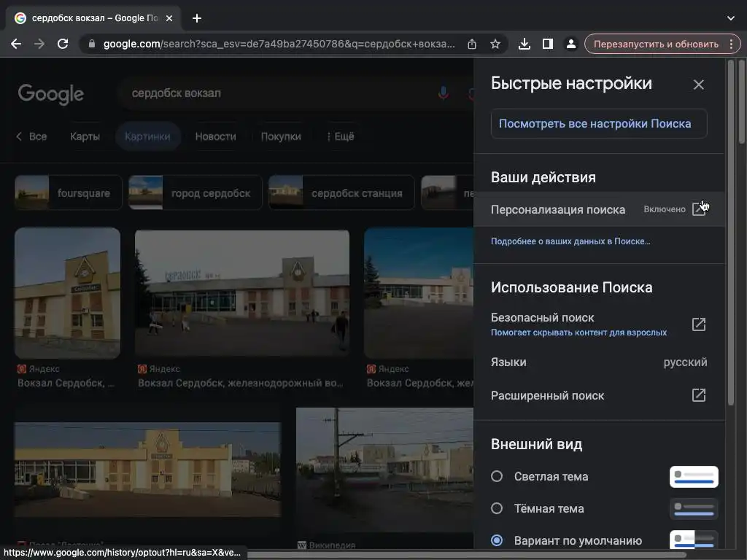Click Посмотреть все настройки Поиска button
747x560 pixels.
point(599,124)
